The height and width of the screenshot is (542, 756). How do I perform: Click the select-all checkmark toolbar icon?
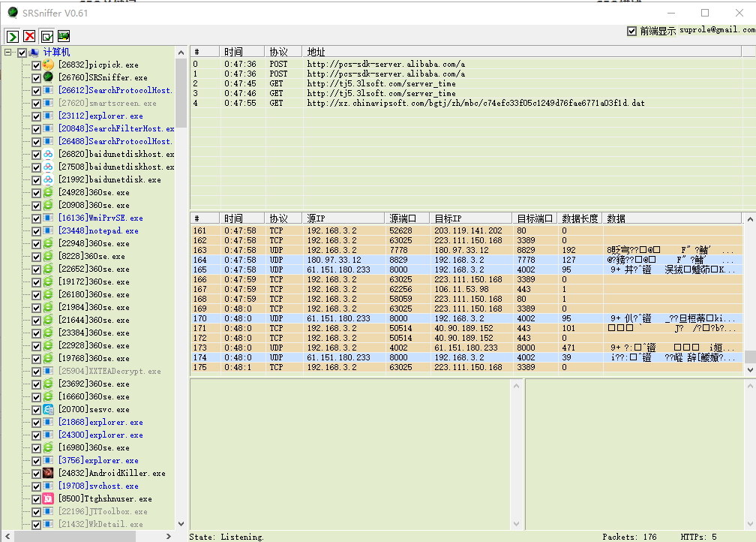click(x=46, y=36)
